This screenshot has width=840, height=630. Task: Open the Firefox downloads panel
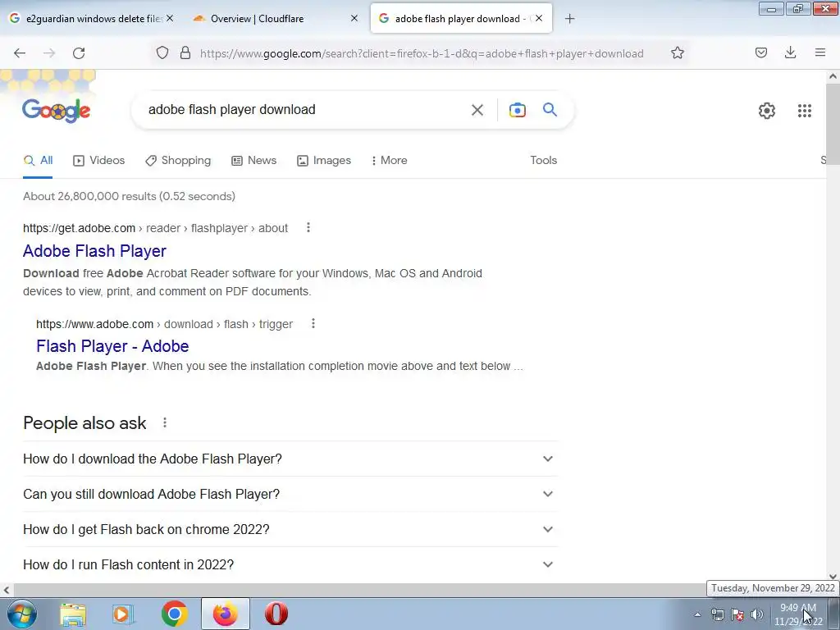(x=790, y=52)
